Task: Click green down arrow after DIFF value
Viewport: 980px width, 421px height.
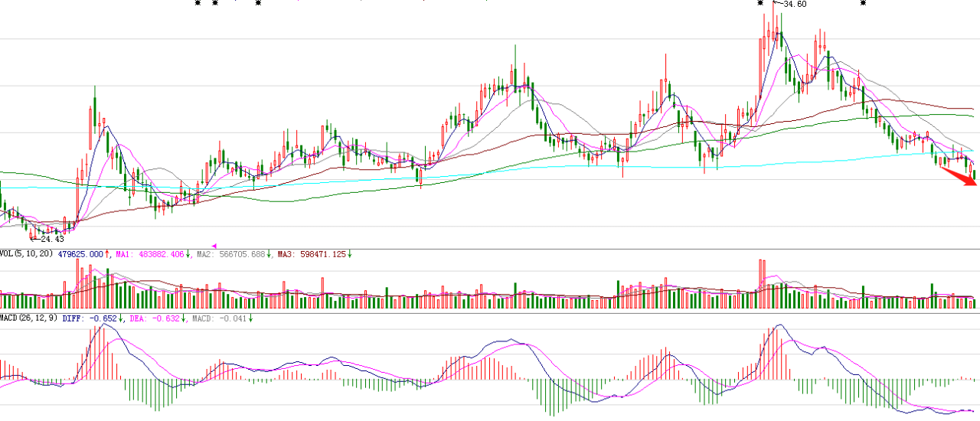Action: tap(122, 318)
